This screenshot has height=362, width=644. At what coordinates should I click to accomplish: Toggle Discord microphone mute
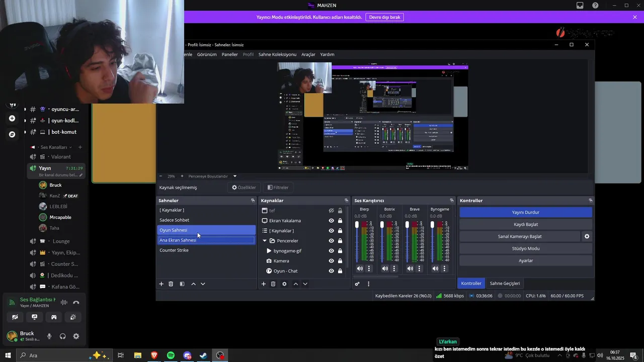[49, 336]
